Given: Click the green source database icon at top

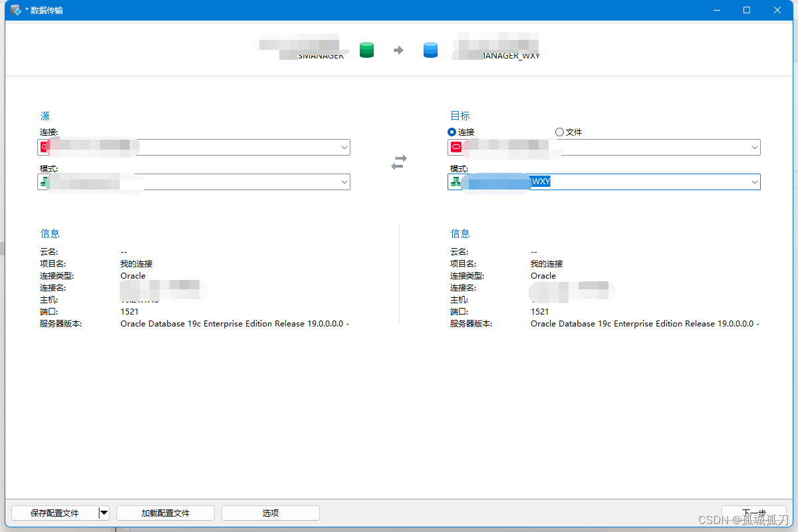Looking at the screenshot, I should [x=366, y=49].
